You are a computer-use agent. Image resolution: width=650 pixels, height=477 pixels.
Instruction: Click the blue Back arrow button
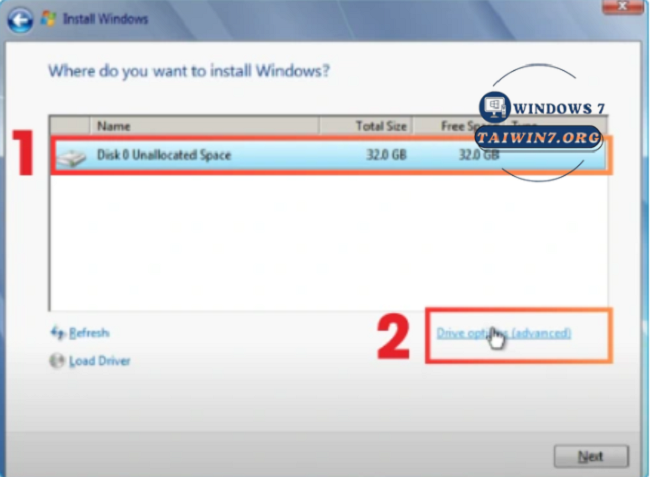tap(21, 19)
